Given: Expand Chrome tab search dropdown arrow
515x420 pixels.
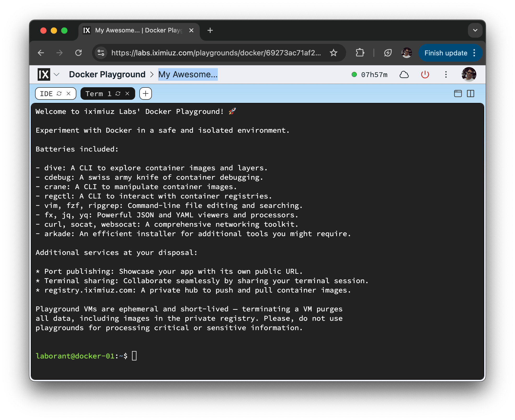Looking at the screenshot, I should (475, 30).
